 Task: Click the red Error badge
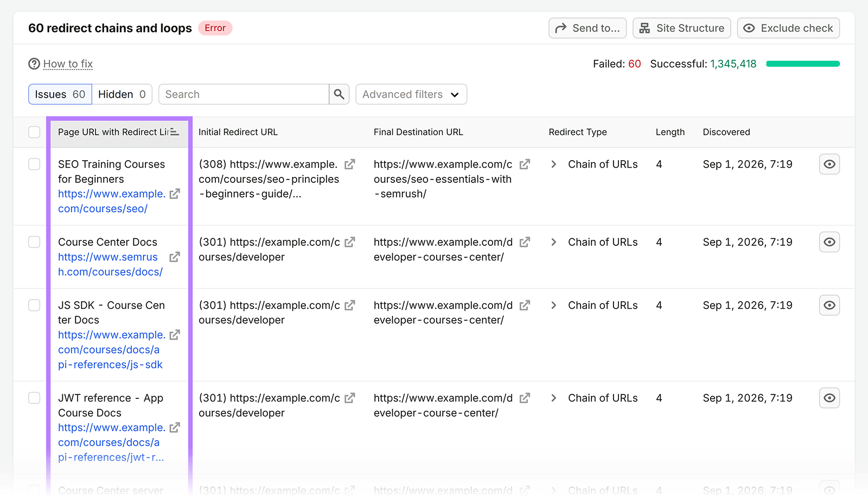click(215, 28)
